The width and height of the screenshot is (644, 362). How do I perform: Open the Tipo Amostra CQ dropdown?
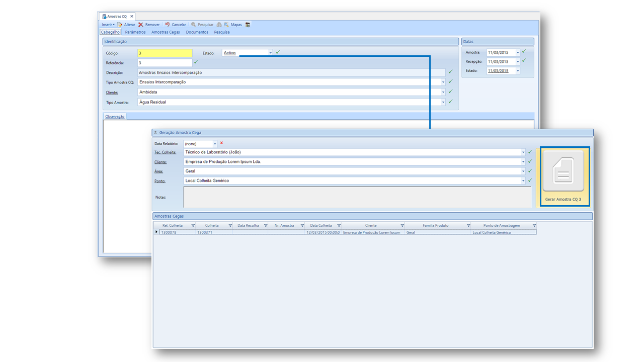click(x=443, y=82)
